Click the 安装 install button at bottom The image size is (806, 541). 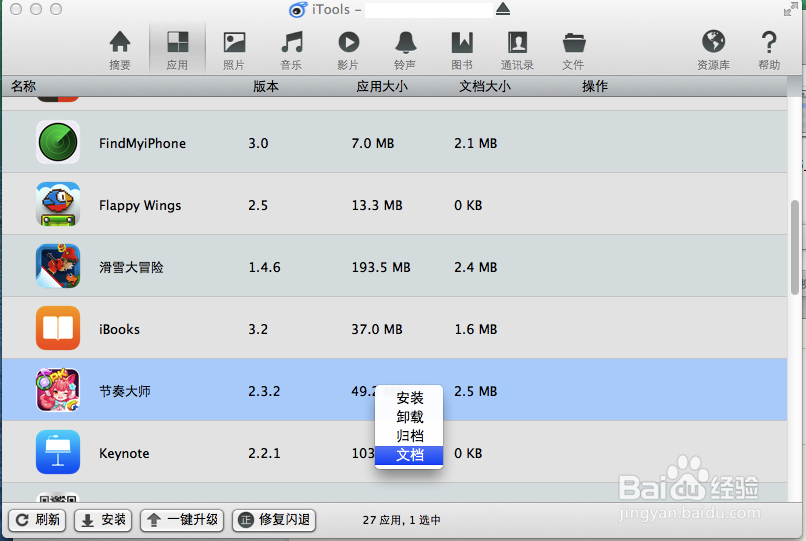(x=103, y=520)
